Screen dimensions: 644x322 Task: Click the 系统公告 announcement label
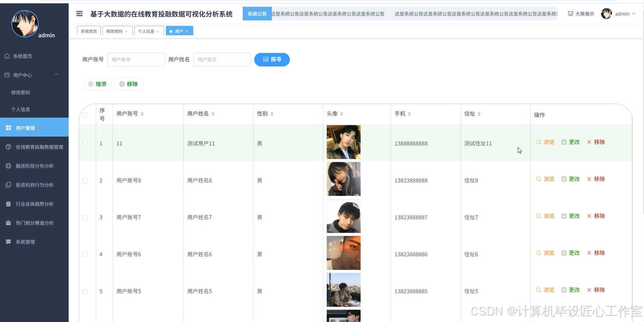pyautogui.click(x=257, y=14)
